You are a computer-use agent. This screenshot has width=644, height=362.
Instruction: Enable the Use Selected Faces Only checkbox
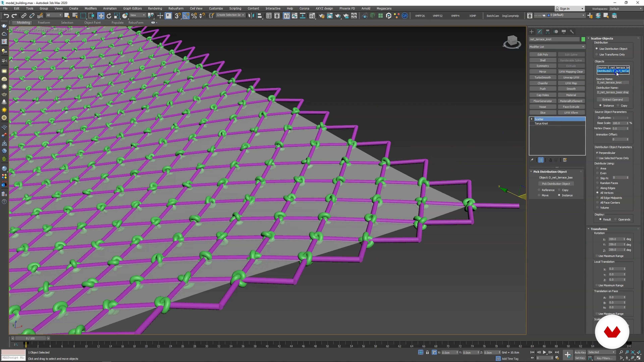[597, 158]
